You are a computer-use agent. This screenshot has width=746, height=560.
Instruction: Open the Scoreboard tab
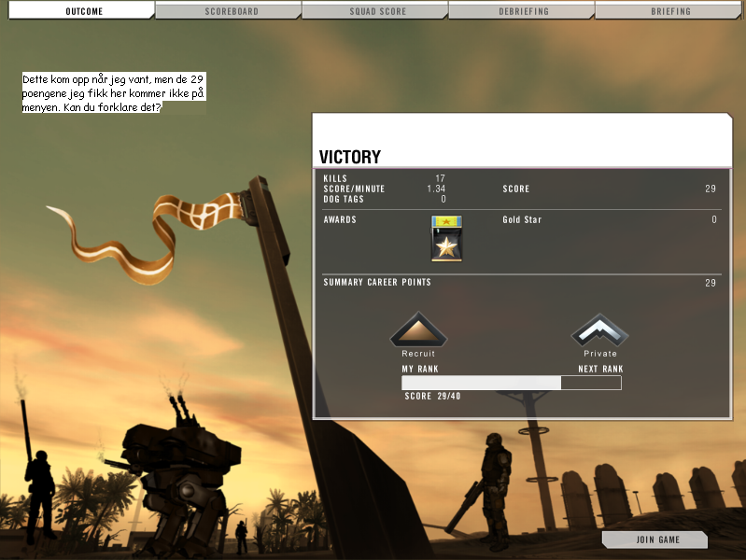[x=229, y=10]
